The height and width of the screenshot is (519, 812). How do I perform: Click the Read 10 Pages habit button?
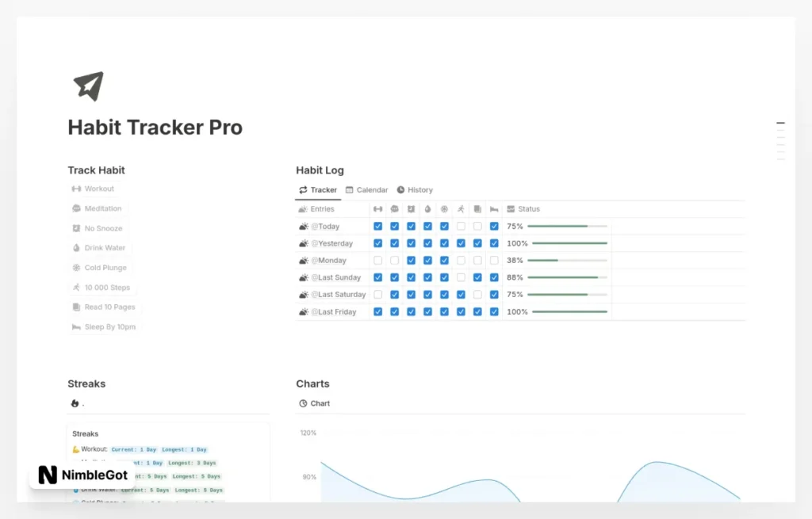[x=104, y=307]
